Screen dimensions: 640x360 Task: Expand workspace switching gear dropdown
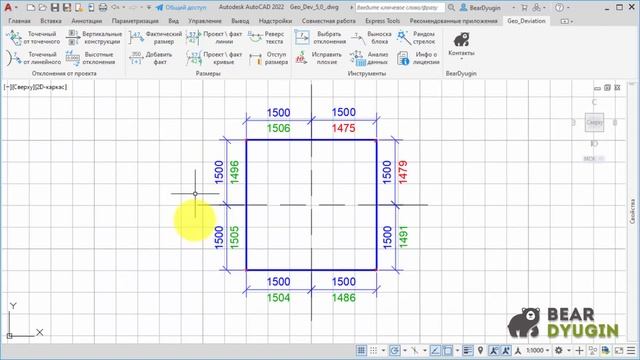(569, 351)
